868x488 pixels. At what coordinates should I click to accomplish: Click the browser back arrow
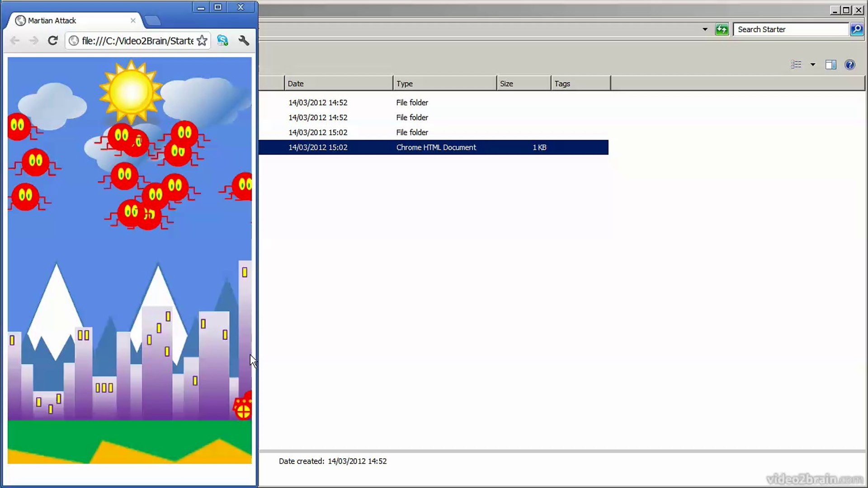[x=15, y=41]
